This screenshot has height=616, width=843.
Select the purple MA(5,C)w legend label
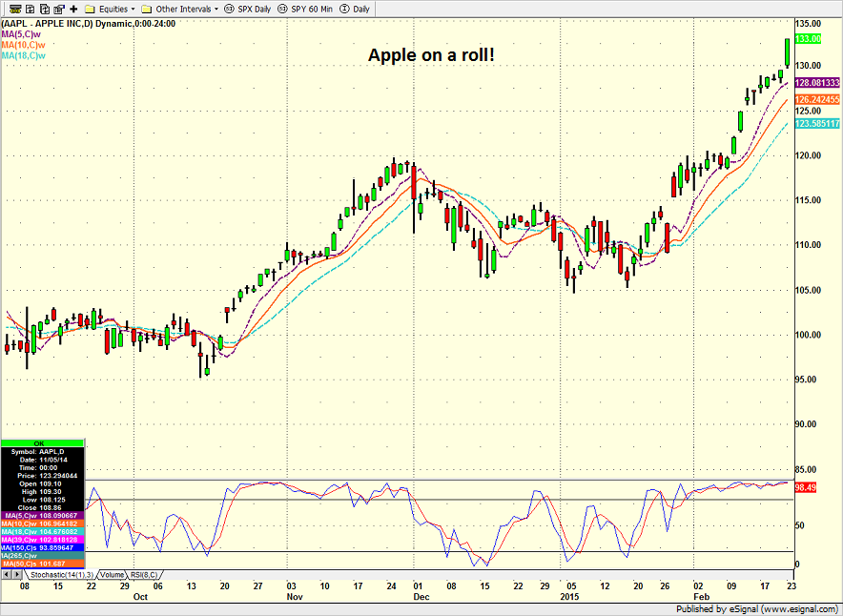click(21, 34)
